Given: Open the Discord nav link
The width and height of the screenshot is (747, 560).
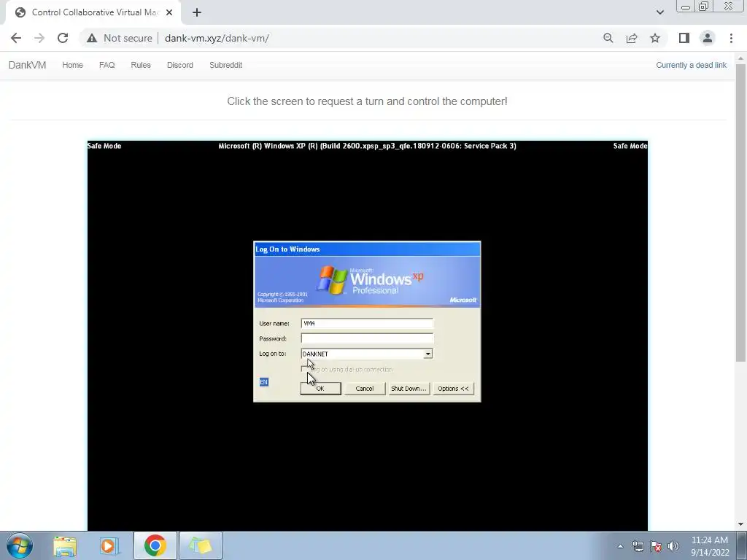Looking at the screenshot, I should click(x=179, y=65).
